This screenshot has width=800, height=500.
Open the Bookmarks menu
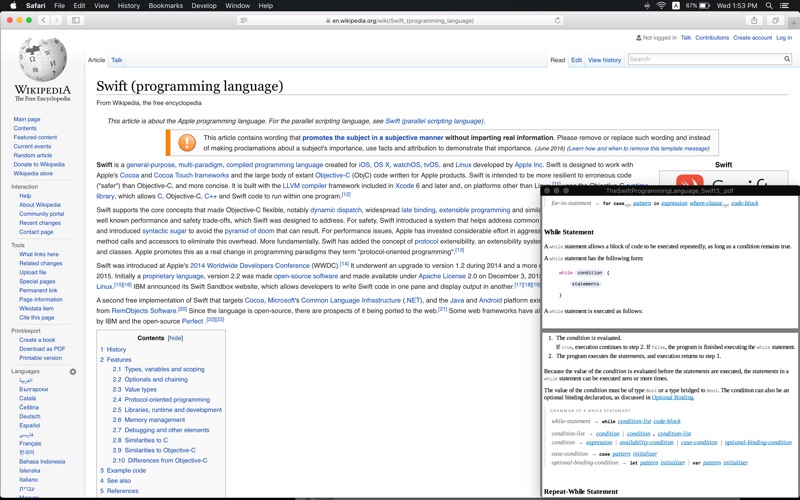165,6
